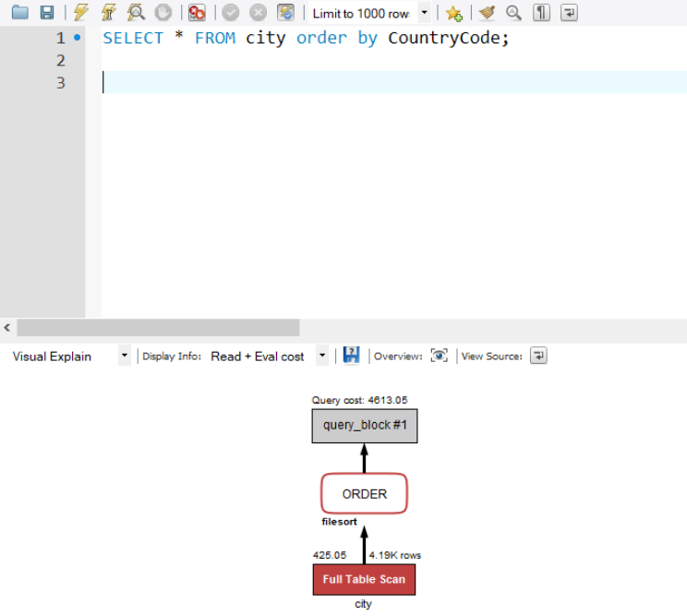This screenshot has height=616, width=687.
Task: Click the open SQL script folder icon
Action: pos(19,13)
